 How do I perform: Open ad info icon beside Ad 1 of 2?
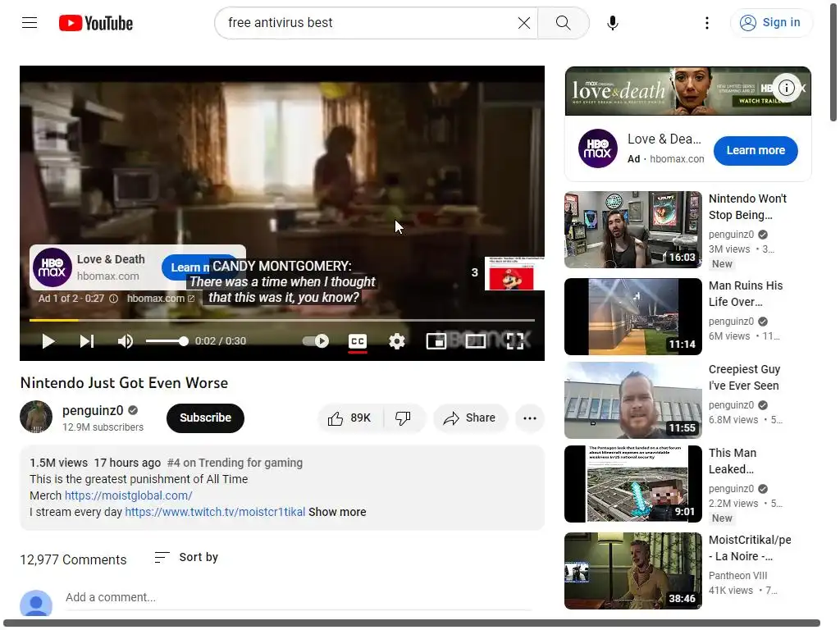click(x=113, y=299)
